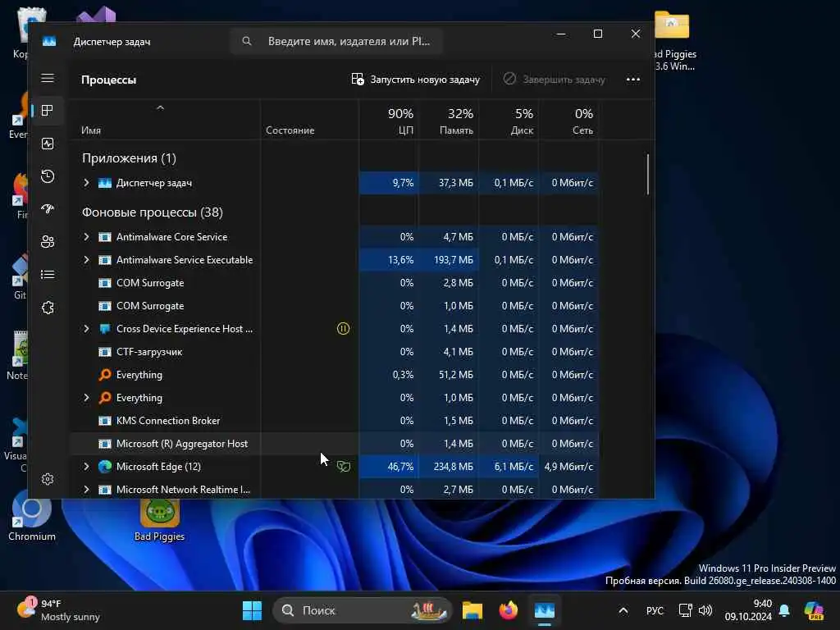
Task: Open the Task Manager hamburger navigation menu
Action: coord(48,78)
